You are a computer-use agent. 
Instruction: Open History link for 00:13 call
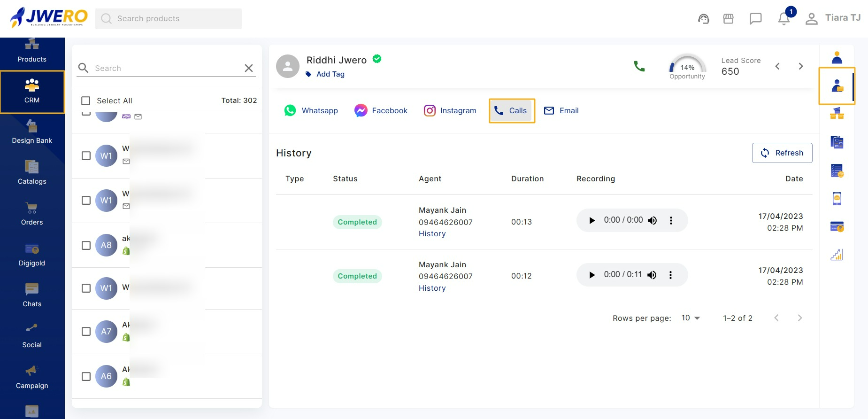coord(432,233)
